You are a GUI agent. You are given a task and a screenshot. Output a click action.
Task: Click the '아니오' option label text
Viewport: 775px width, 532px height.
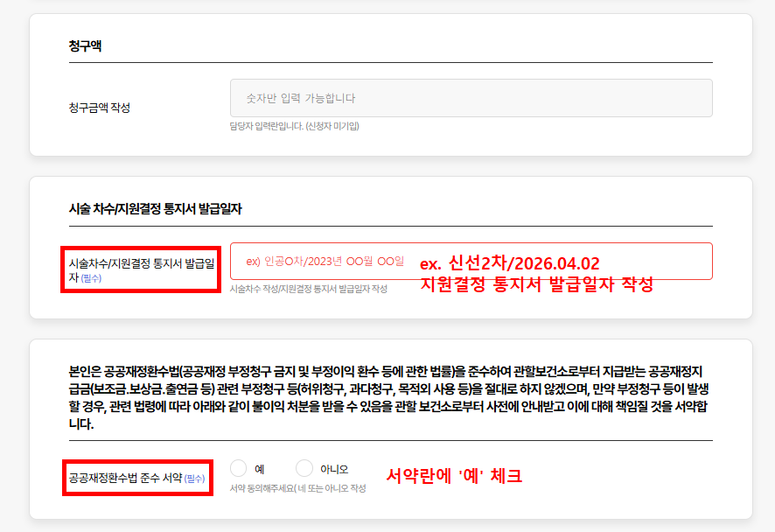(x=334, y=469)
